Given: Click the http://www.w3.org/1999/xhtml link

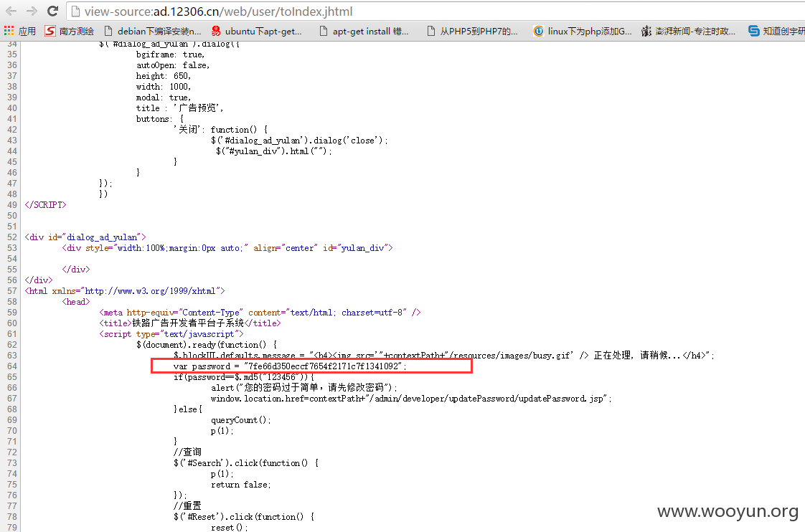Looking at the screenshot, I should [150, 291].
